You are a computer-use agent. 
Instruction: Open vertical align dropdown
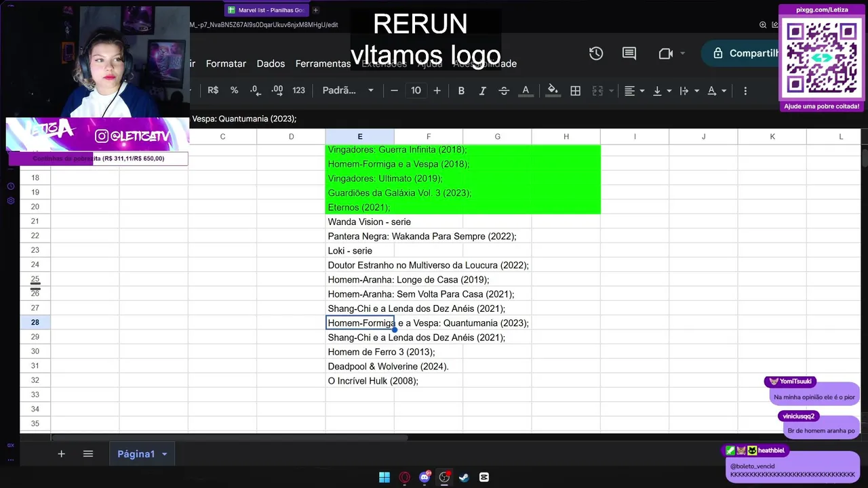point(662,90)
